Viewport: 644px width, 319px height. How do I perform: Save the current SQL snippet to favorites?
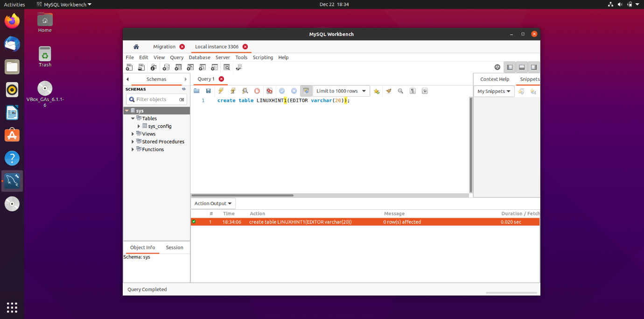[377, 91]
